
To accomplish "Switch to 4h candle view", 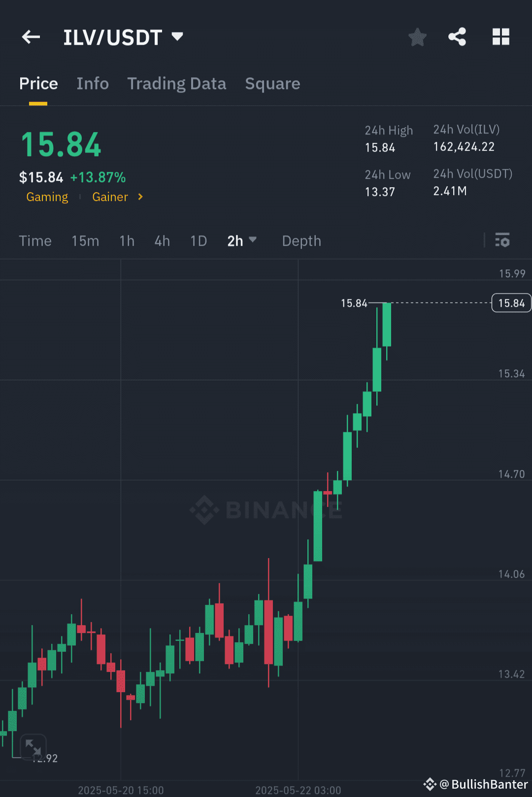I will click(162, 241).
